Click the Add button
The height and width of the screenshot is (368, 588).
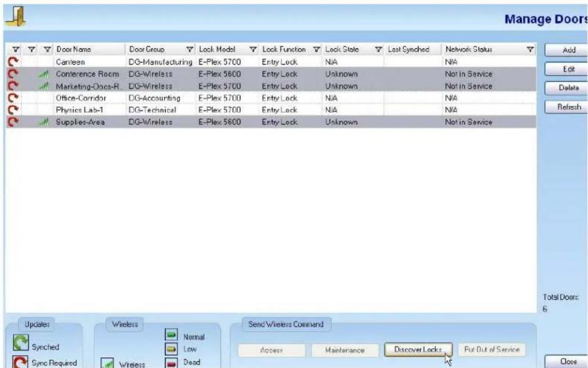click(566, 50)
